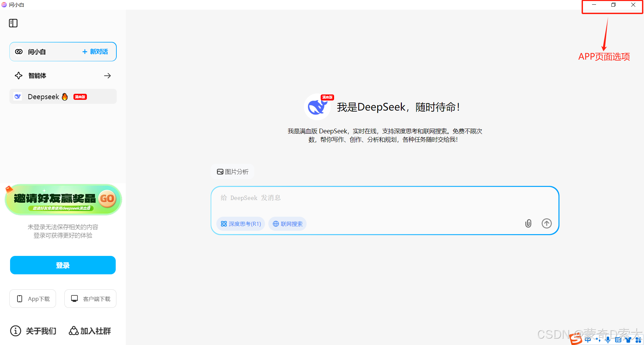
Task: Click the microphone icon in input toolbar
Action: (x=608, y=340)
